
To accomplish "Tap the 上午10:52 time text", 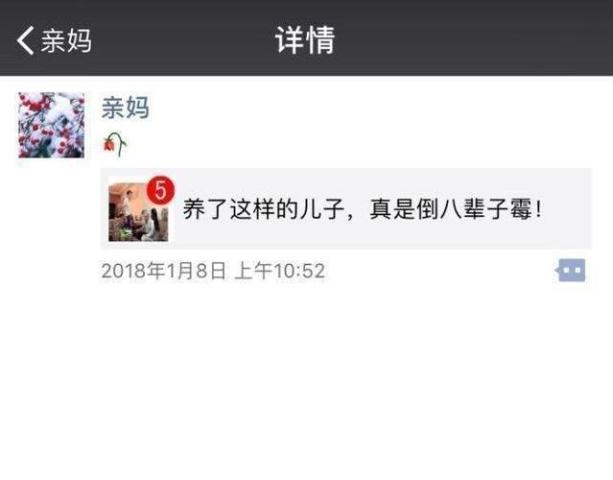I will pos(280,271).
